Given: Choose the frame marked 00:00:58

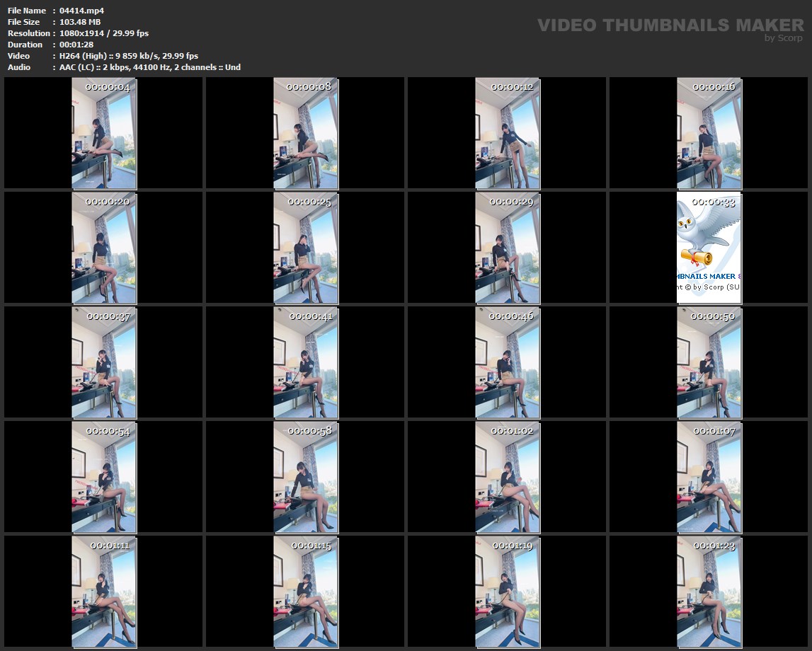Looking at the screenshot, I should pyautogui.click(x=306, y=478).
